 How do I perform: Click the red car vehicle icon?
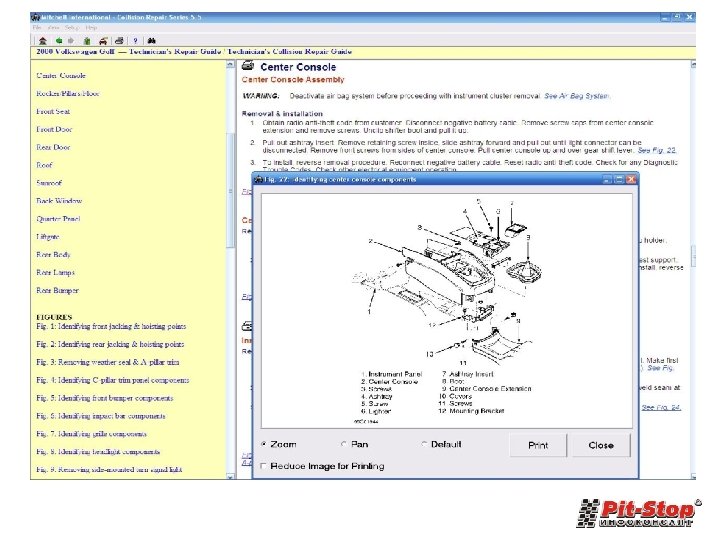click(x=103, y=40)
